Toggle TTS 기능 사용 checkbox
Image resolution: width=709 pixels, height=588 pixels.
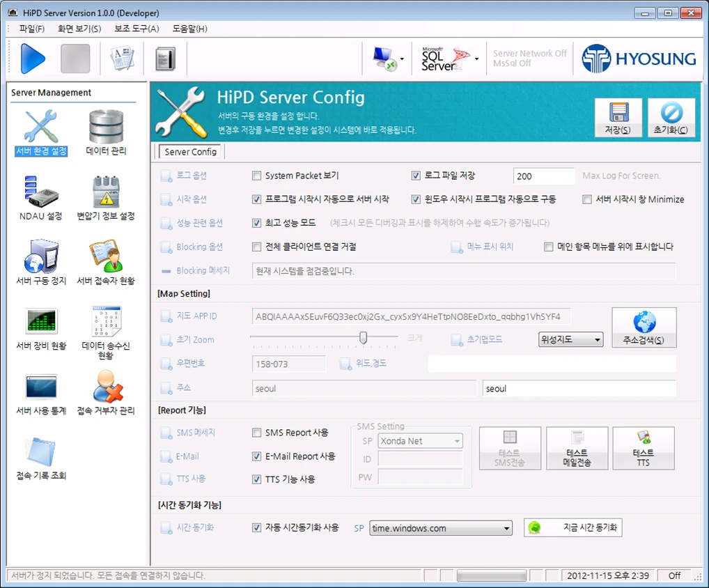(257, 479)
